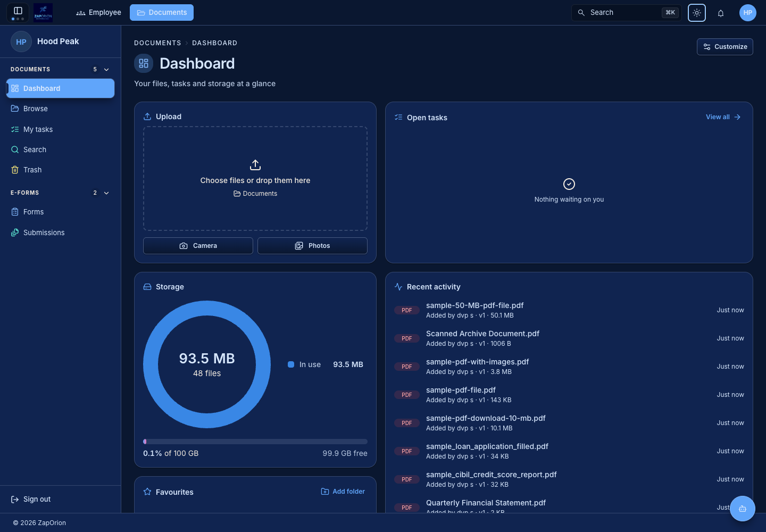
Task: Click the Favourites star icon
Action: [x=147, y=492]
